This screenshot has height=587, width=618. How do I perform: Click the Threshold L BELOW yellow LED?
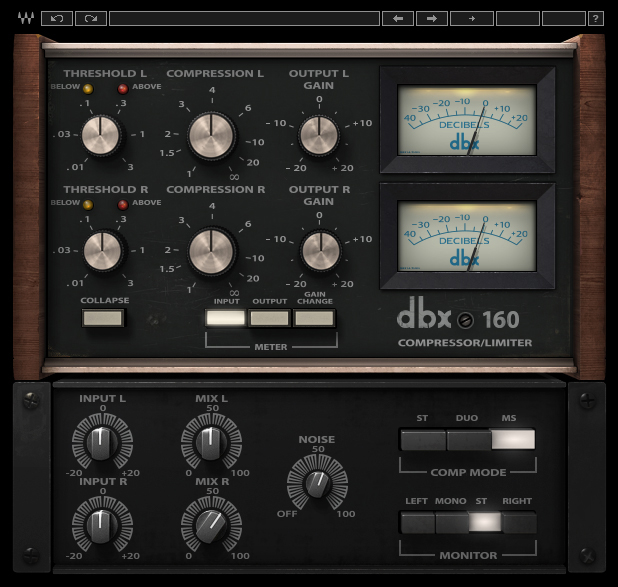88,89
